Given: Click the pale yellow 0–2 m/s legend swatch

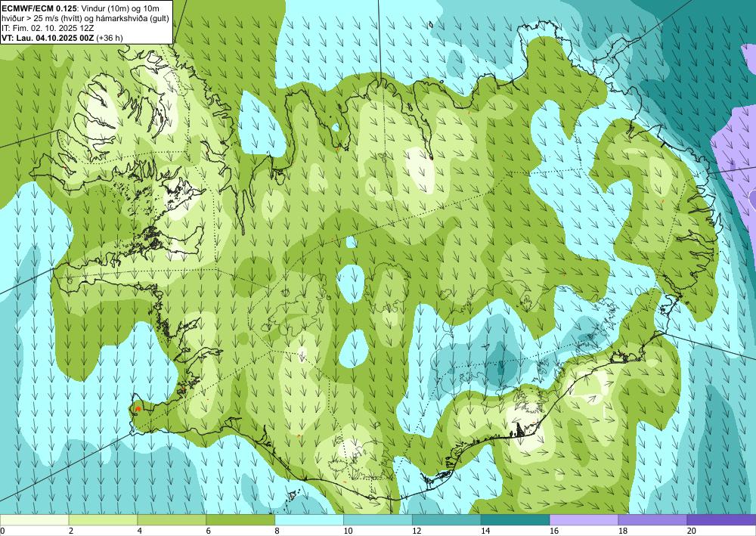Looking at the screenshot, I should pos(35,520).
